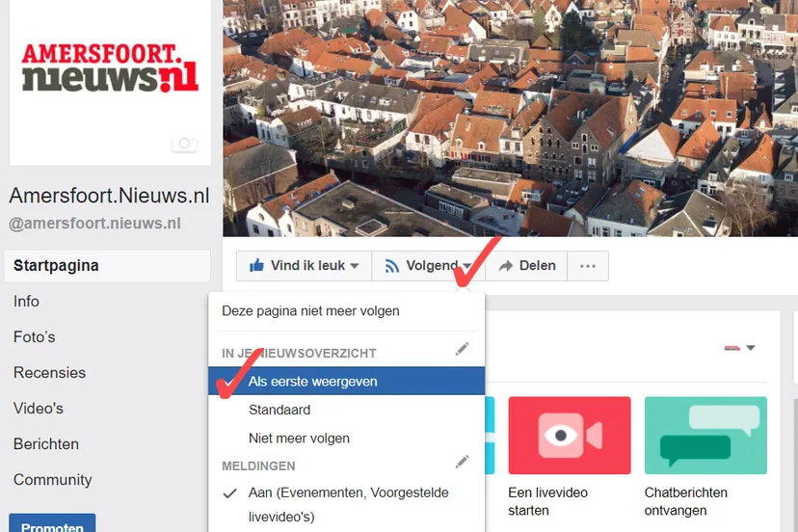
Task: Click the Amersfoort rooftops cover photo
Action: 511,116
